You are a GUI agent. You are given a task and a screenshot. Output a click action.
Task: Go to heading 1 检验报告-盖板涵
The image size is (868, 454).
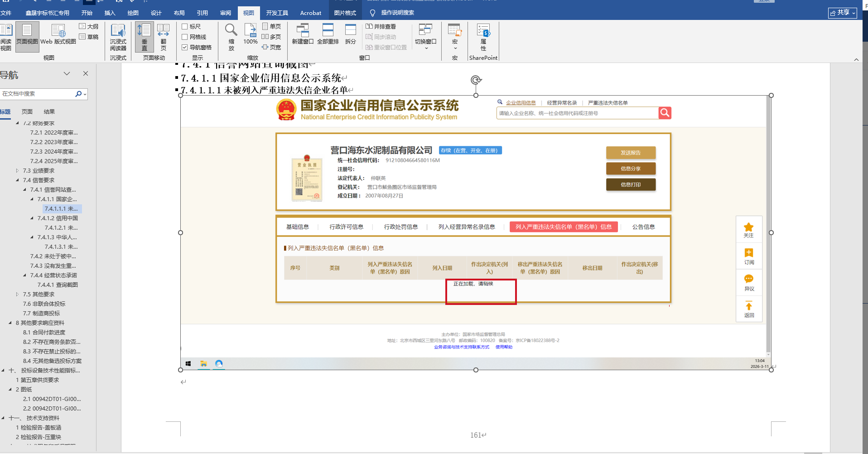click(x=39, y=428)
